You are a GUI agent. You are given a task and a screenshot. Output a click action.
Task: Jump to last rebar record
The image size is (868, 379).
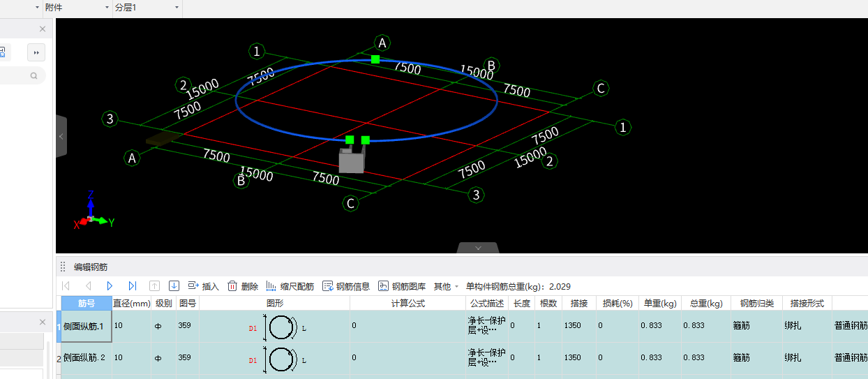(x=133, y=286)
